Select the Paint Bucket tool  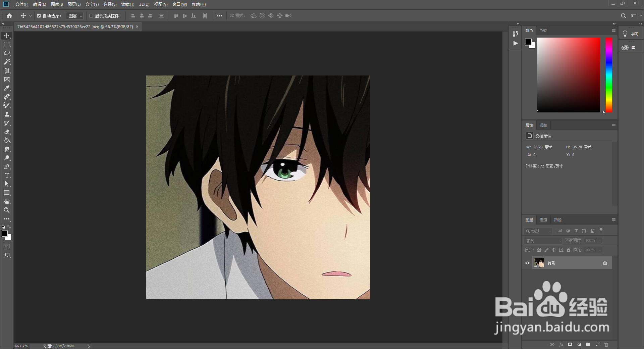coord(7,140)
